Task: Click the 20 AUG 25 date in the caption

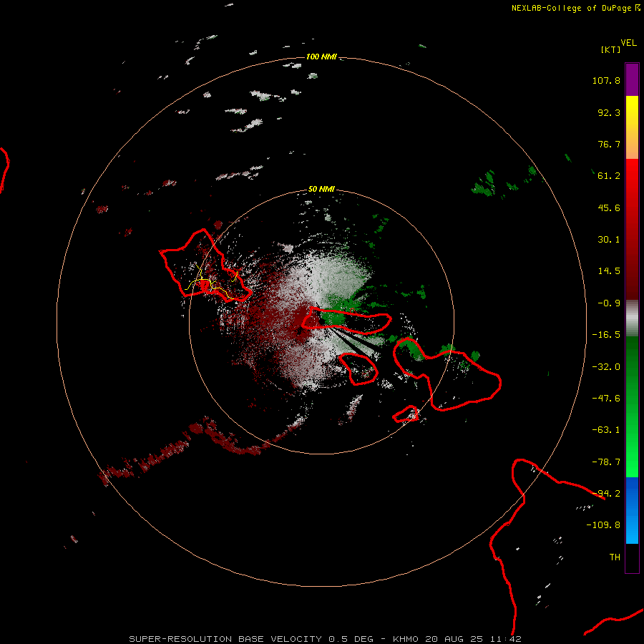Action: (x=454, y=639)
